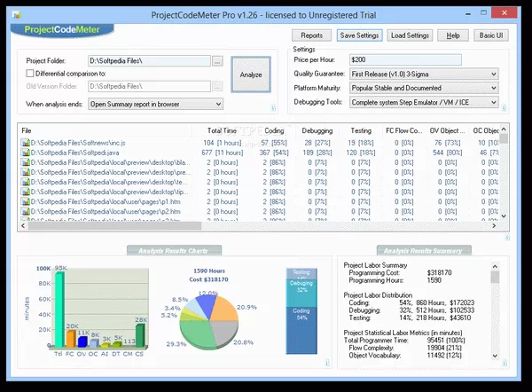
Task: Open the Reports button
Action: point(311,35)
